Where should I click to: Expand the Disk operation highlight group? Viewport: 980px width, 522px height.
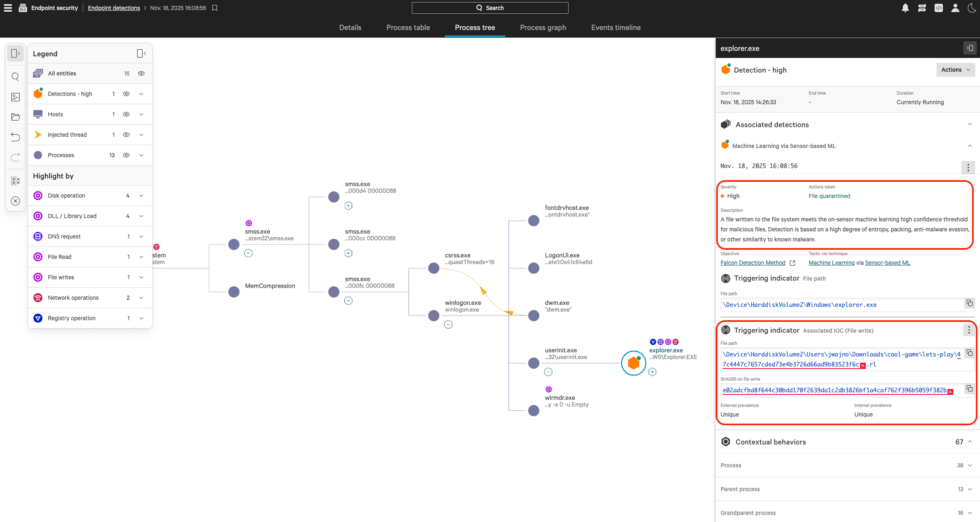[x=141, y=196]
